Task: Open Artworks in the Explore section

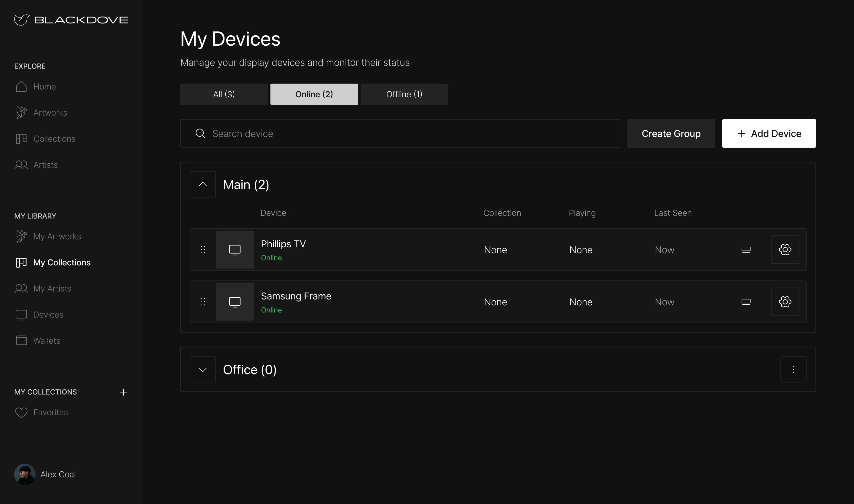Action: 41,113
